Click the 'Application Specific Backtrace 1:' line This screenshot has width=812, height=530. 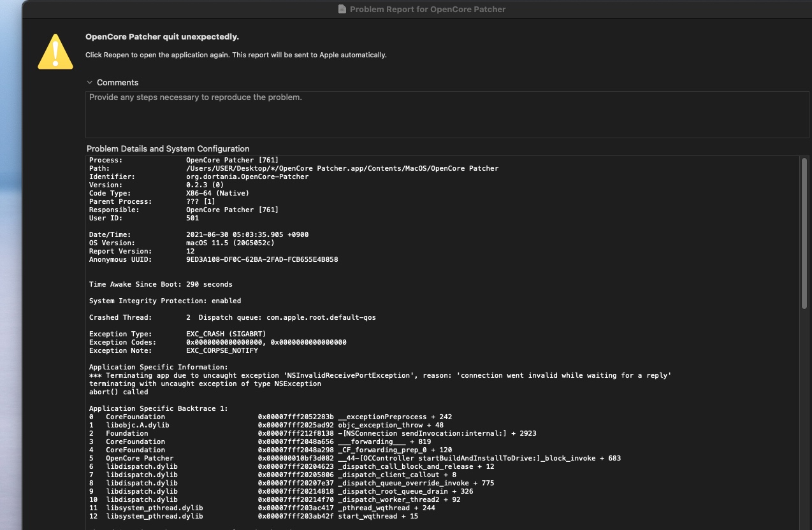coord(159,408)
